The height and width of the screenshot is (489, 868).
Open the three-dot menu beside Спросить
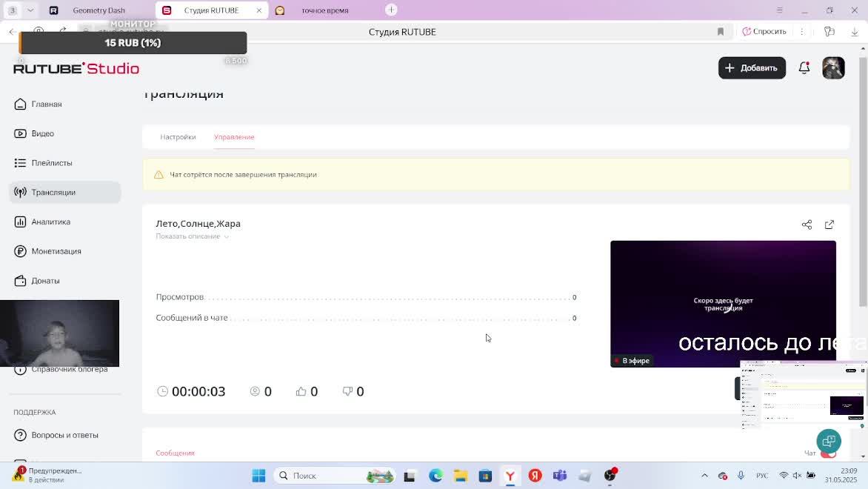point(802,32)
